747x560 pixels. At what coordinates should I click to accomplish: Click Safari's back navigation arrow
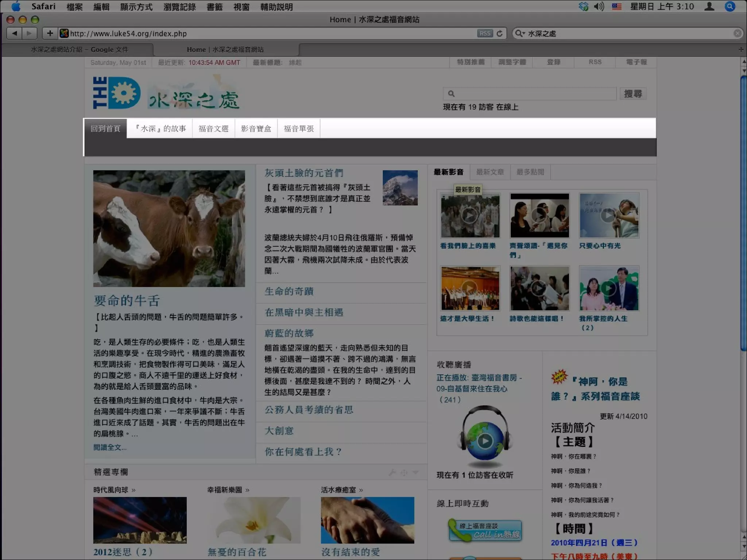(15, 34)
